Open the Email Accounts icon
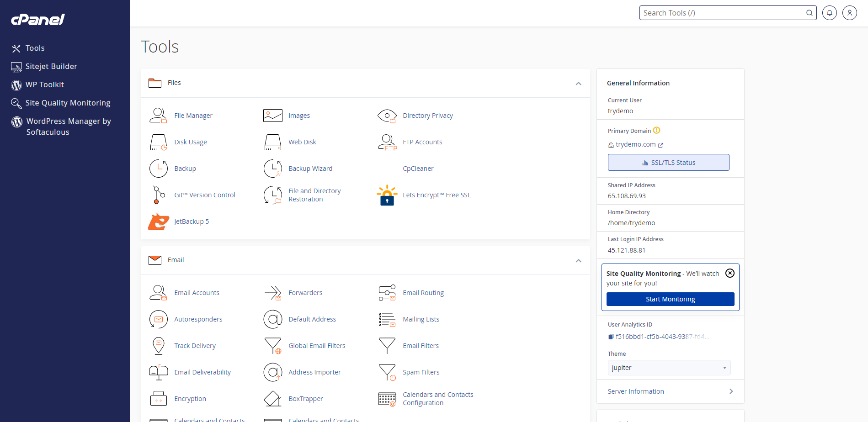This screenshot has height=422, width=868. point(158,293)
